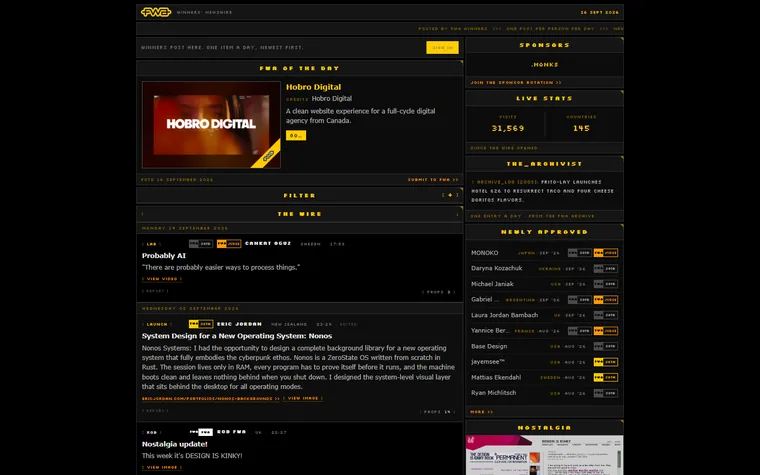Click View Image on Nostalgia update post
Screen dimensions: 760x475
pyautogui.click(x=162, y=468)
